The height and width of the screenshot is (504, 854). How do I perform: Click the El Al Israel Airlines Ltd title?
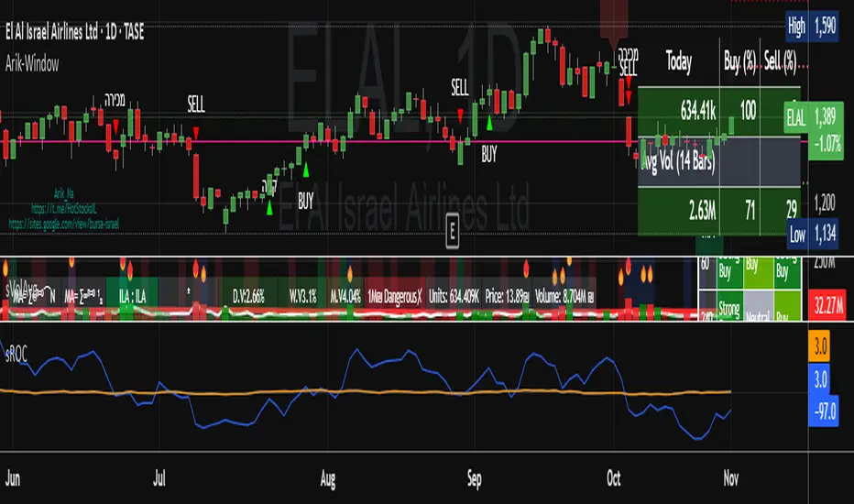[74, 31]
